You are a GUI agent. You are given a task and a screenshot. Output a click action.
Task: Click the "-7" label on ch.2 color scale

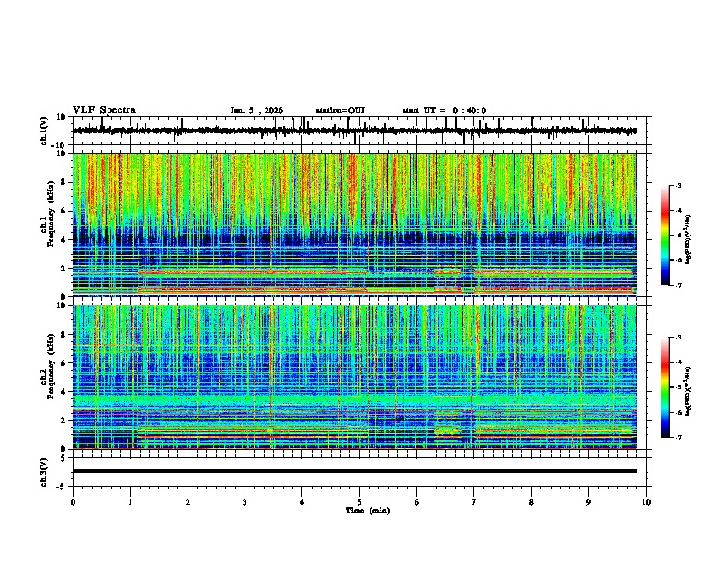pyautogui.click(x=677, y=438)
